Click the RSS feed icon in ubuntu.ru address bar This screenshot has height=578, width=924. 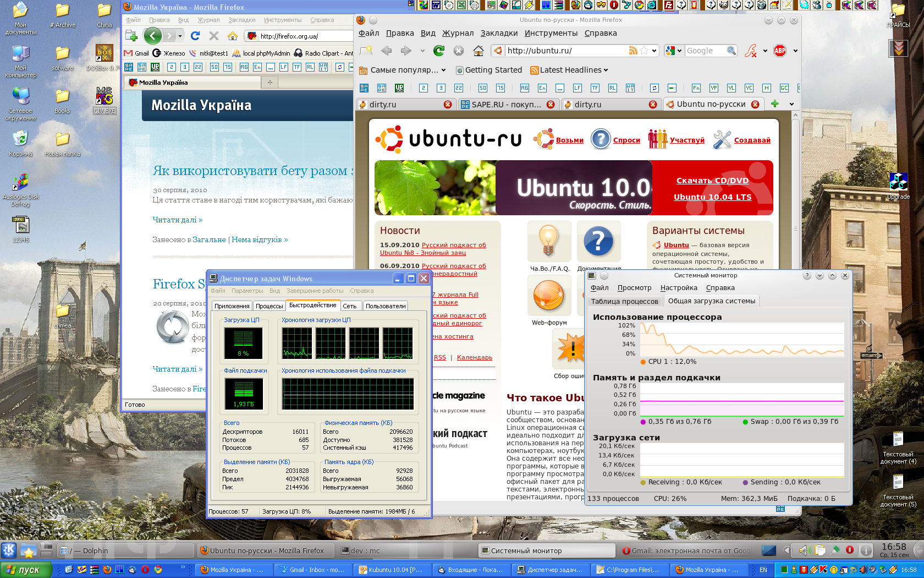pyautogui.click(x=633, y=51)
